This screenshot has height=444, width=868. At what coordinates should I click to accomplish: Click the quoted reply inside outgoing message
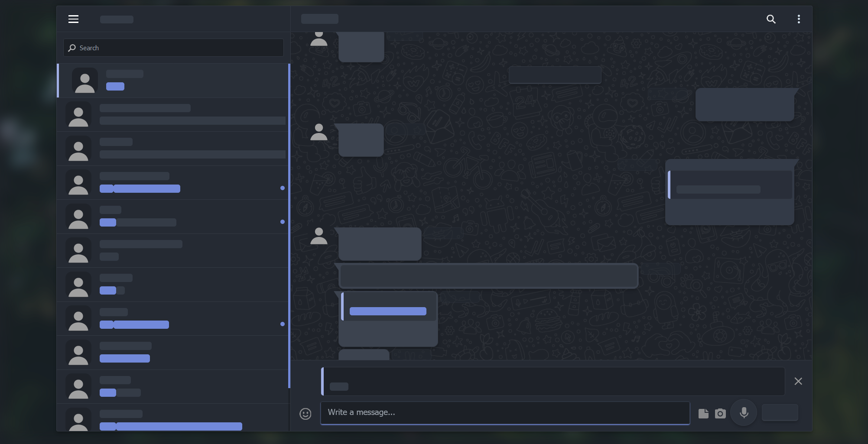pos(730,185)
